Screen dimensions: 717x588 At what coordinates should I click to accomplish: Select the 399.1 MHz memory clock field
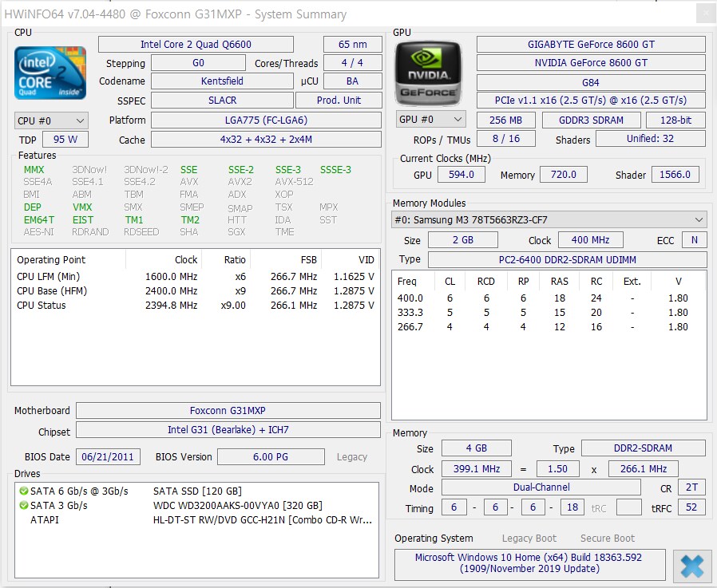[x=477, y=469]
